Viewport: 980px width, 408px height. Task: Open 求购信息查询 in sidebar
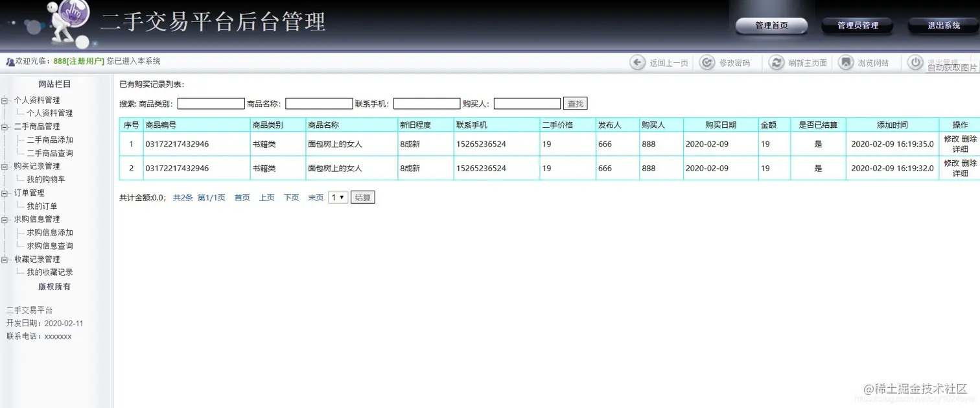(50, 246)
